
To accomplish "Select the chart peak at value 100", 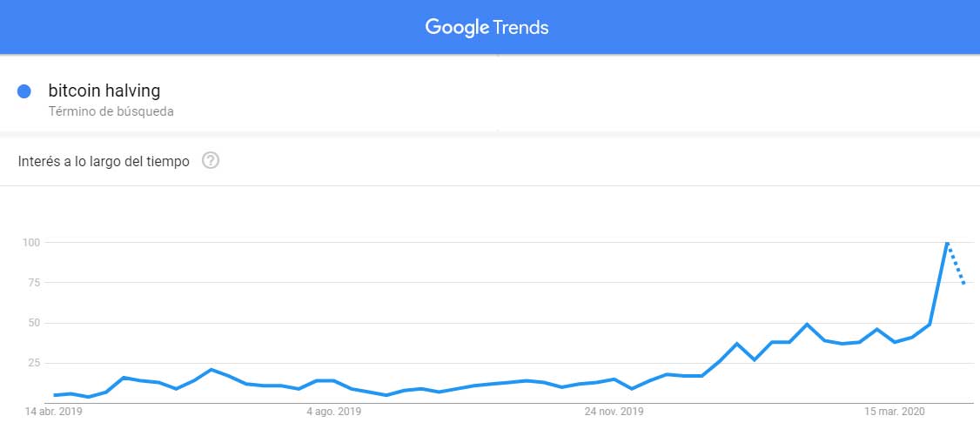I will point(948,242).
